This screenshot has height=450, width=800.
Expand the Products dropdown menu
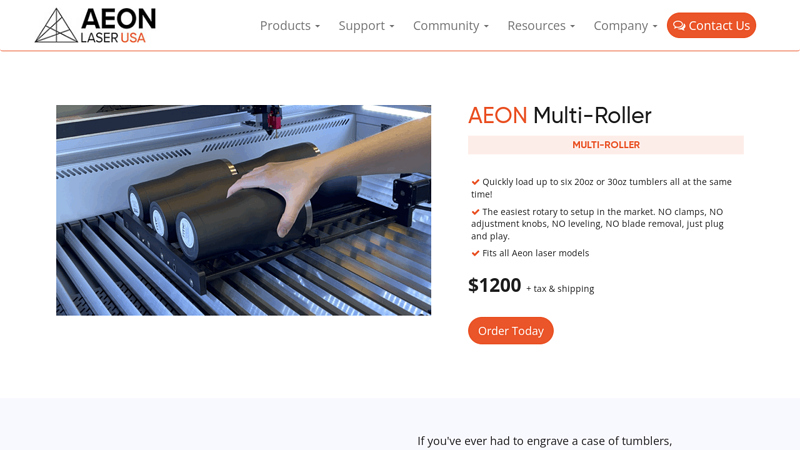tap(290, 26)
